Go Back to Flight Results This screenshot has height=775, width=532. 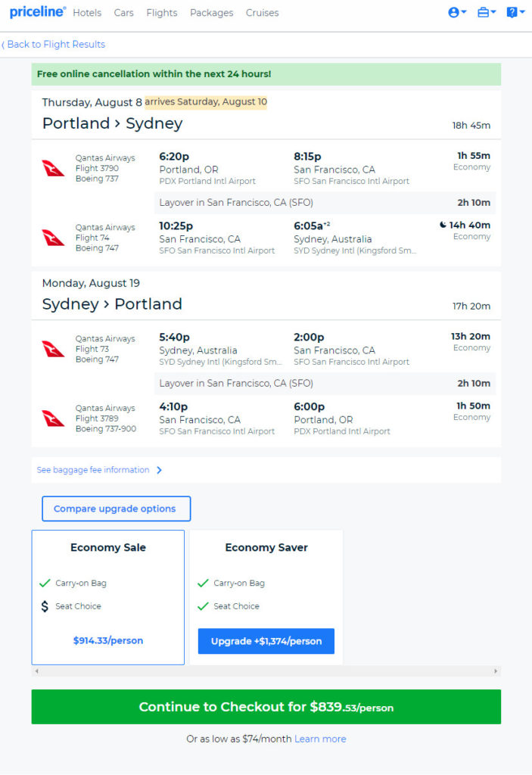(x=54, y=45)
